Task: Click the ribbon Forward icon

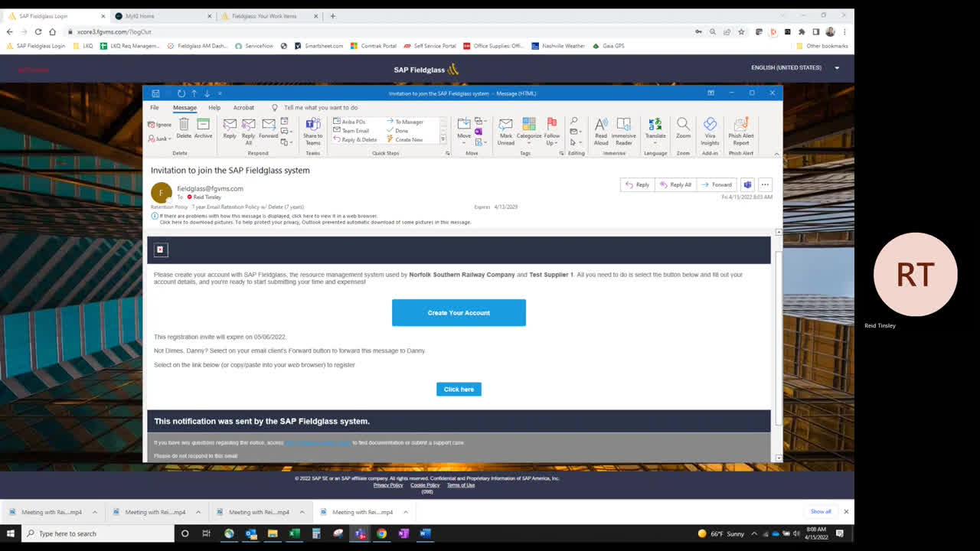Action: 269,124
